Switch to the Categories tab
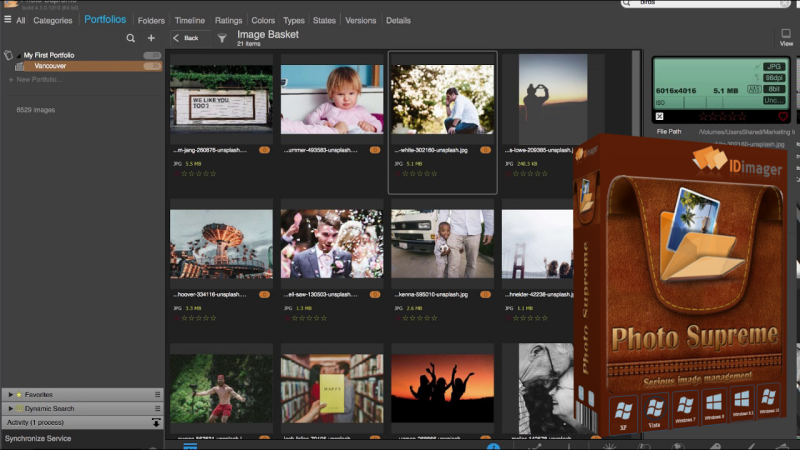The image size is (800, 450). click(53, 21)
